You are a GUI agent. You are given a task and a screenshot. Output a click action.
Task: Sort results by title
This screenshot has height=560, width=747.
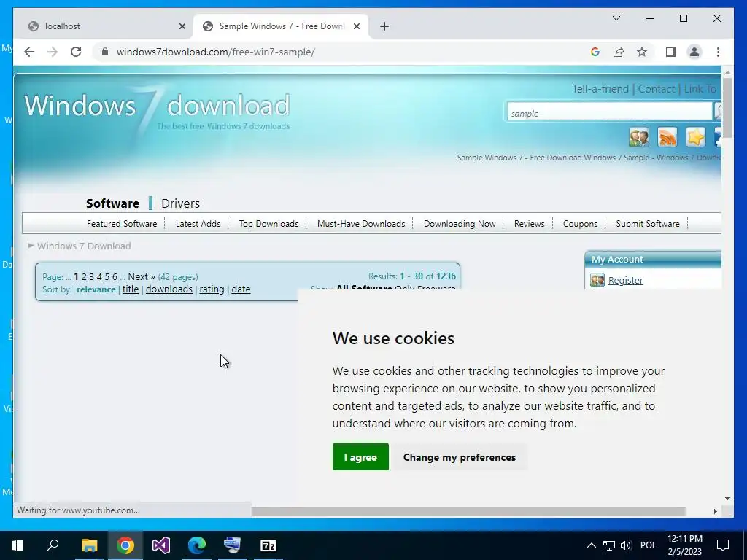pyautogui.click(x=131, y=289)
